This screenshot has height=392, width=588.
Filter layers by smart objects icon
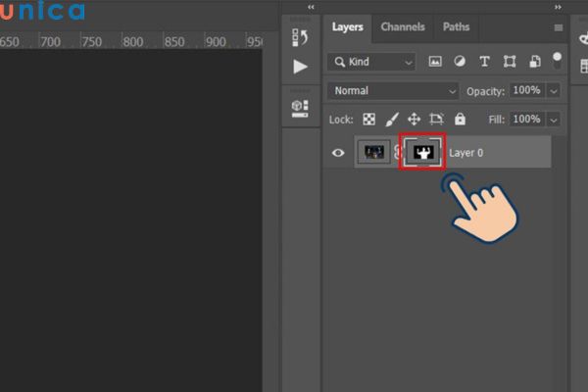click(535, 62)
